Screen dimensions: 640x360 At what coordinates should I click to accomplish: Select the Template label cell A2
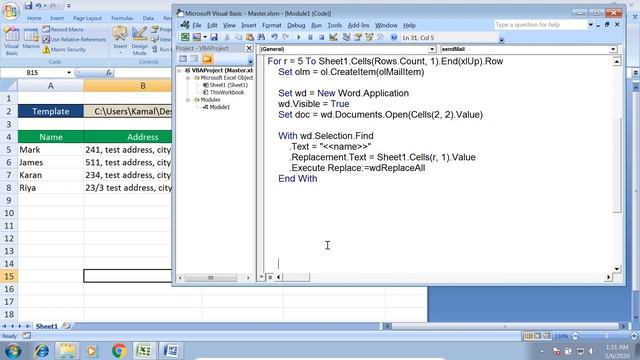pos(51,111)
